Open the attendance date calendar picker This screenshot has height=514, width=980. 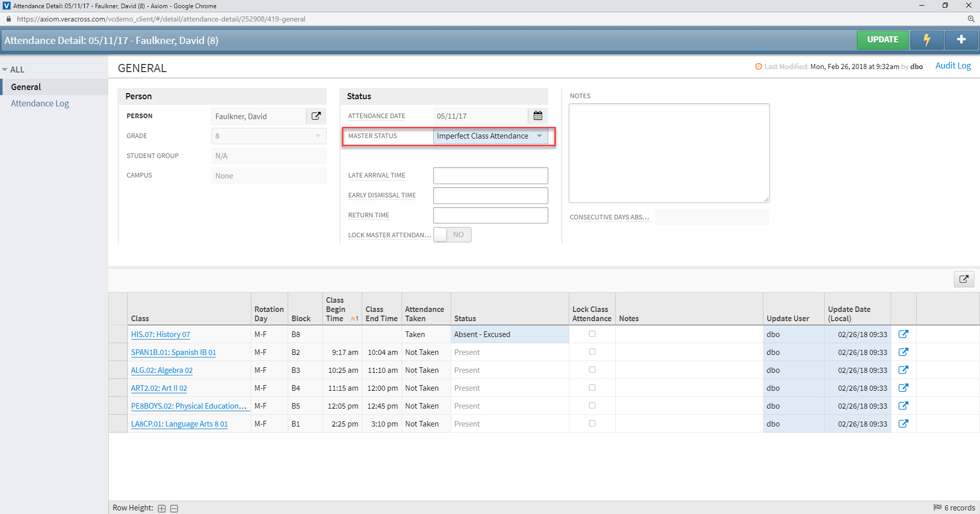pos(538,116)
